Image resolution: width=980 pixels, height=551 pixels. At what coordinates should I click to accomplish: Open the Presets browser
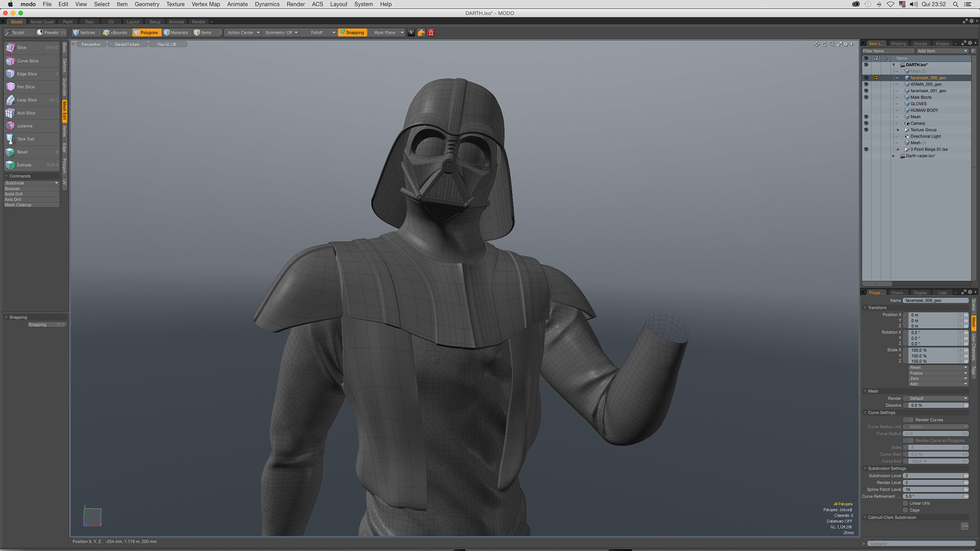pyautogui.click(x=51, y=33)
